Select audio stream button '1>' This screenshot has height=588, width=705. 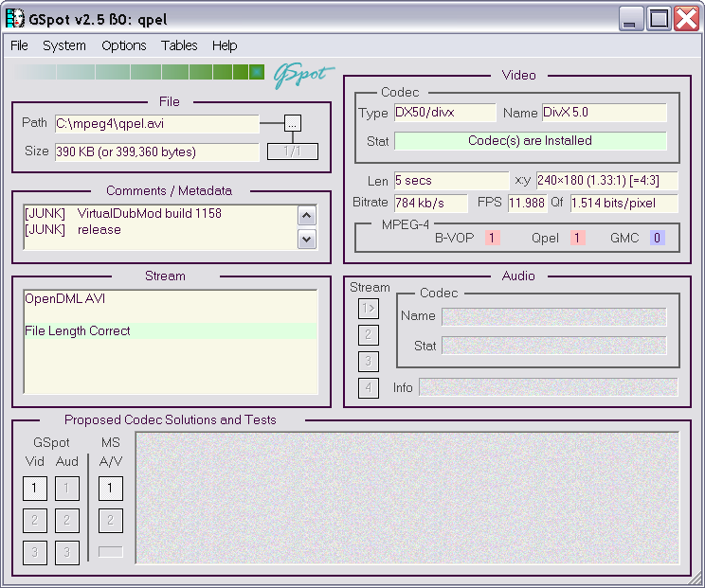coord(369,309)
